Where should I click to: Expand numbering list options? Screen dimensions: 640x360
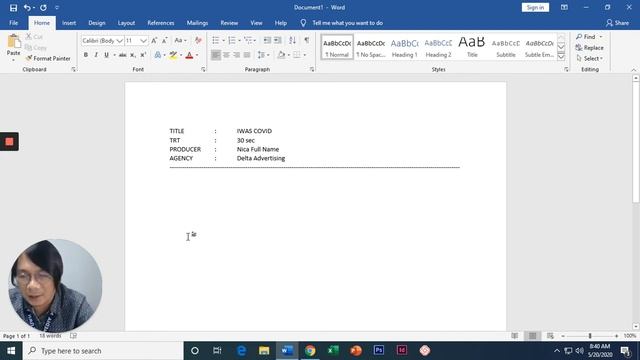239,40
